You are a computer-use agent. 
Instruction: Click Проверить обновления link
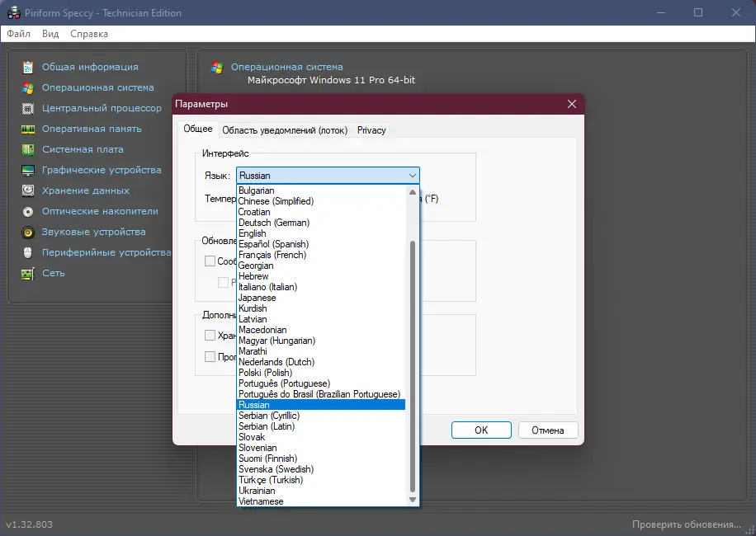point(686,524)
